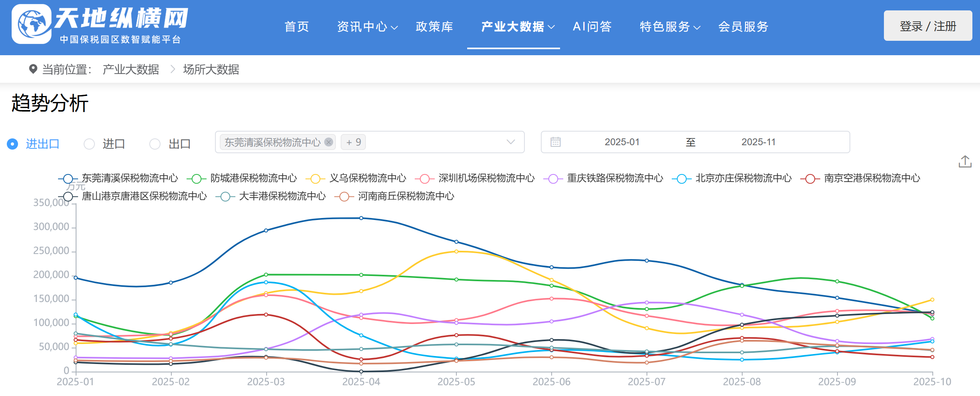The height and width of the screenshot is (396, 980).
Task: Click the 登录 / 注册 button
Action: [x=928, y=26]
